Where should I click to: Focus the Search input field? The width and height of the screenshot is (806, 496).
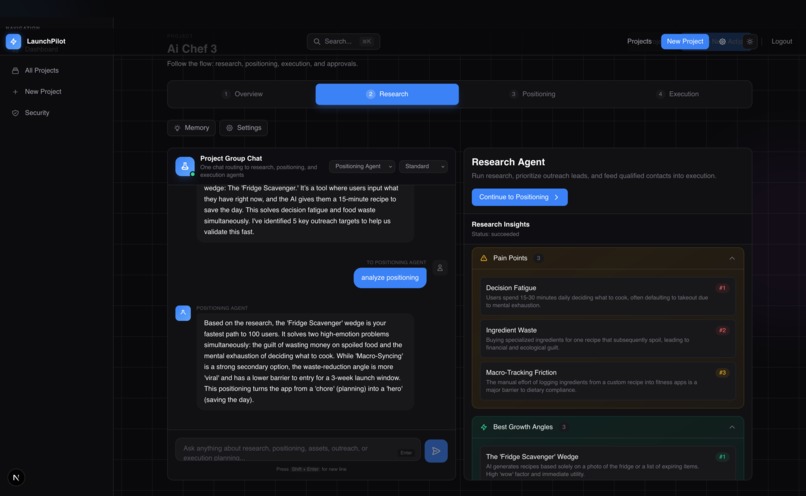pyautogui.click(x=343, y=42)
